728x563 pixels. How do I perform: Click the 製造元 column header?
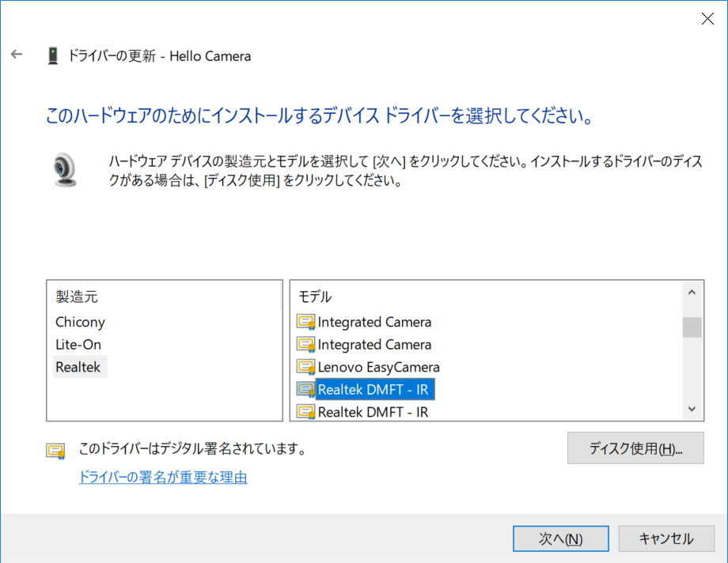[x=77, y=297]
